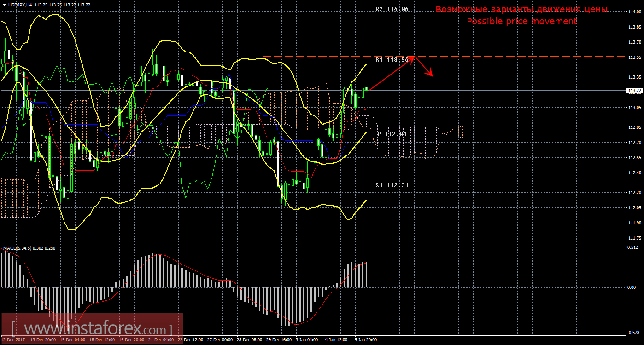Click the '13 Dec 20:00' time label
The width and height of the screenshot is (644, 345).
[43, 340]
